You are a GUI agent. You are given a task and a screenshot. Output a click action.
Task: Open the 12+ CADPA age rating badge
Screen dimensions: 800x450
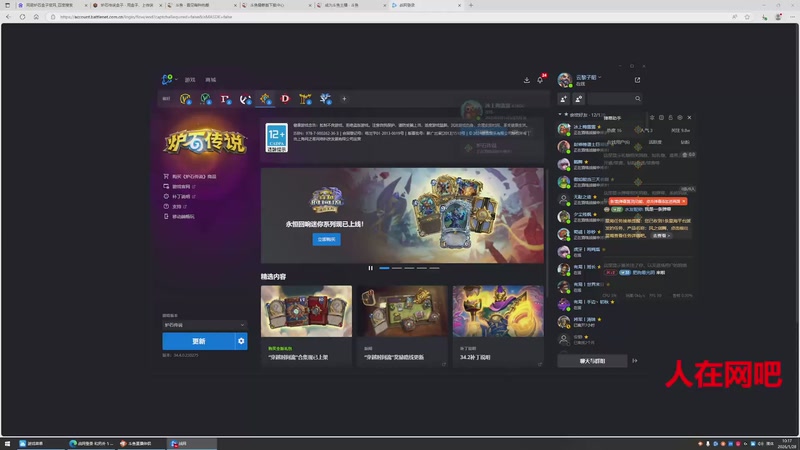click(277, 138)
